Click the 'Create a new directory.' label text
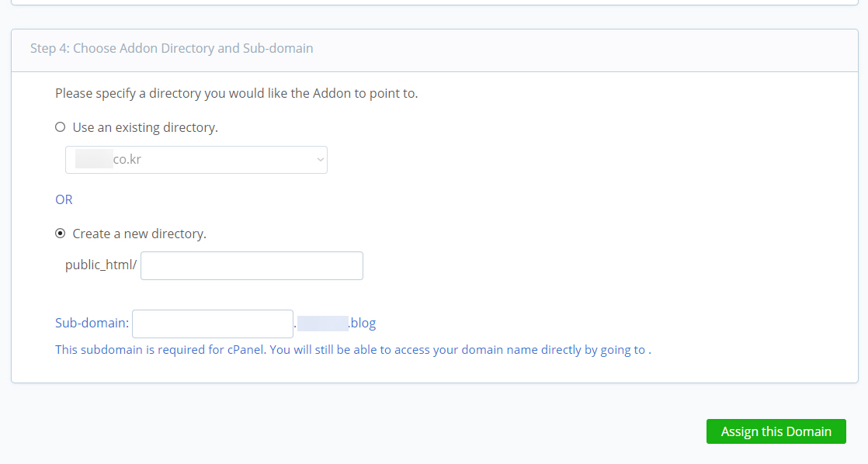 [140, 234]
